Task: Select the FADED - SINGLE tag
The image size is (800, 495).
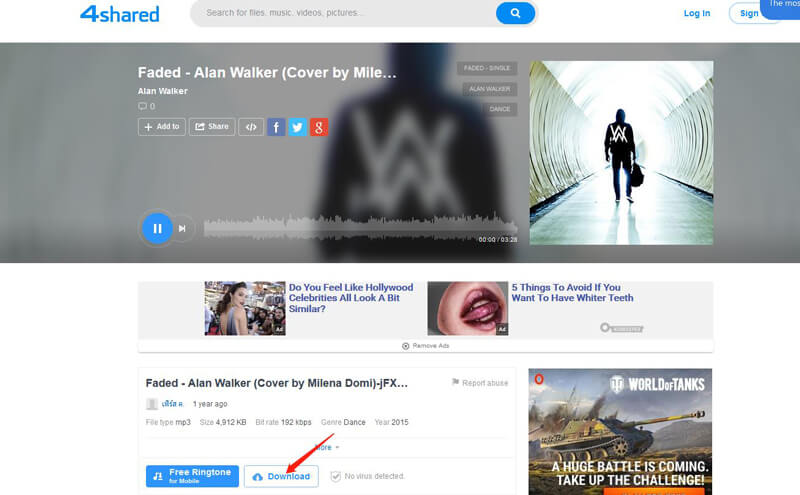Action: pyautogui.click(x=487, y=68)
